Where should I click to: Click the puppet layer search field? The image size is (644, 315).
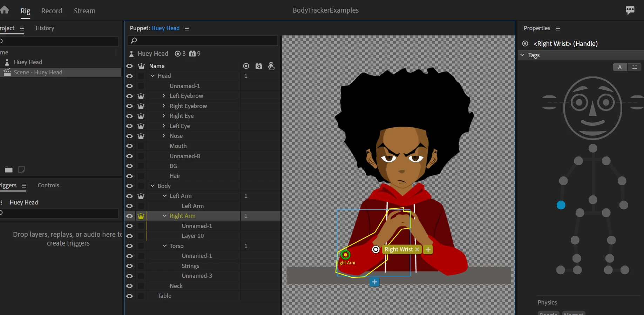[203, 41]
